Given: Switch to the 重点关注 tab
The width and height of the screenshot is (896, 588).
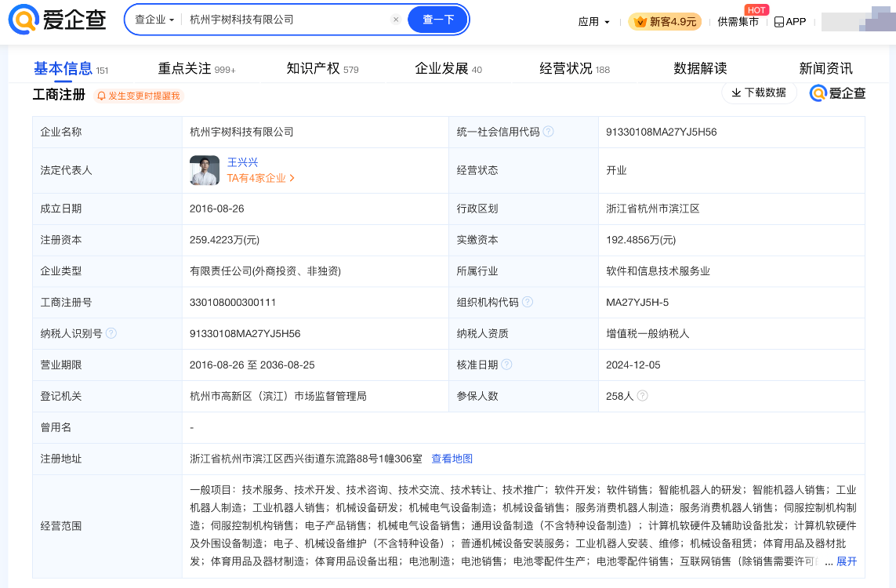Looking at the screenshot, I should tap(197, 69).
